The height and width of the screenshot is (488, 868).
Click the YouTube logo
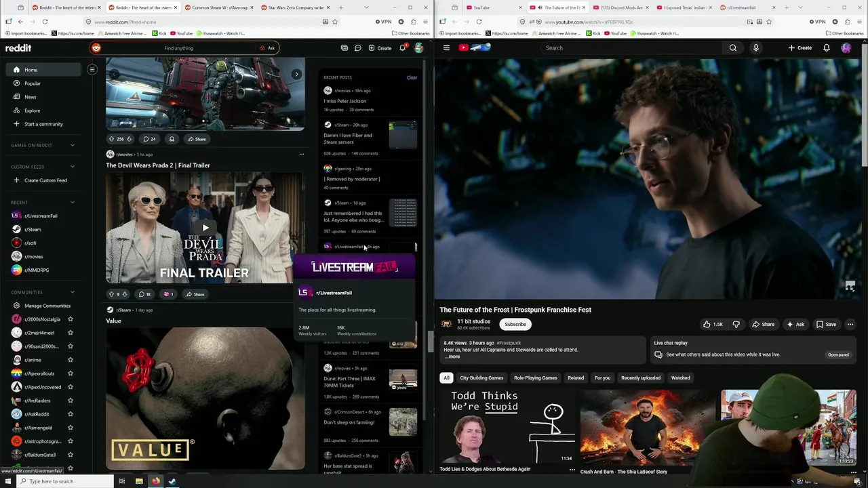click(474, 47)
